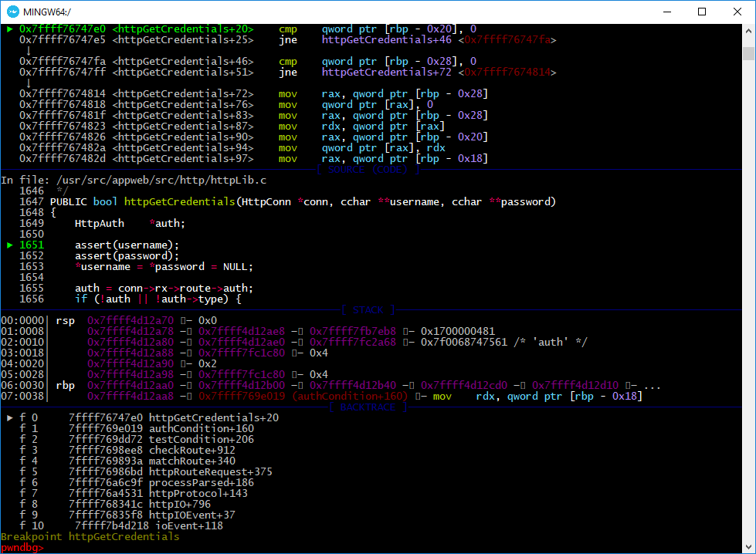The width and height of the screenshot is (756, 554).
Task: Click the rsp stack entry 0x7ffff4d12a70
Action: point(131,321)
